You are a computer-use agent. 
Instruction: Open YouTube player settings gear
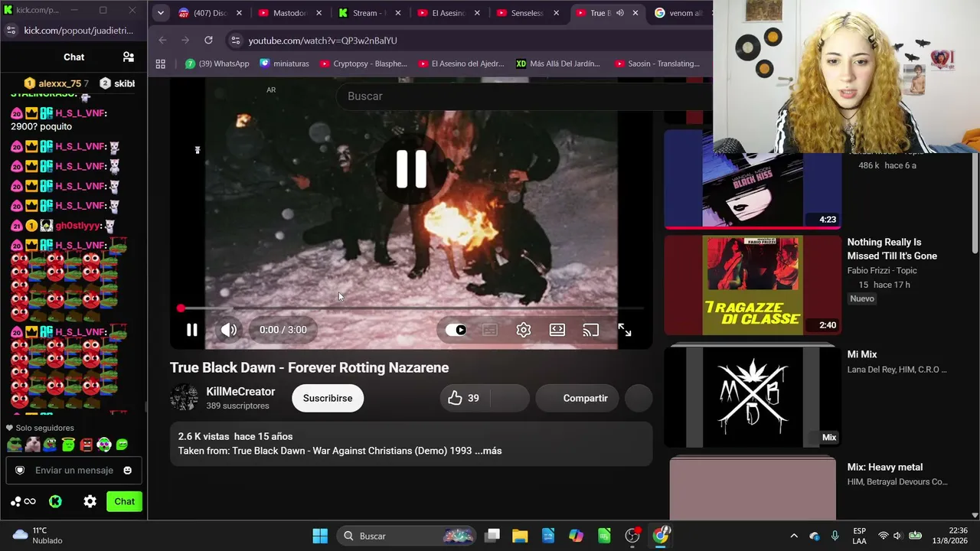[x=524, y=330]
